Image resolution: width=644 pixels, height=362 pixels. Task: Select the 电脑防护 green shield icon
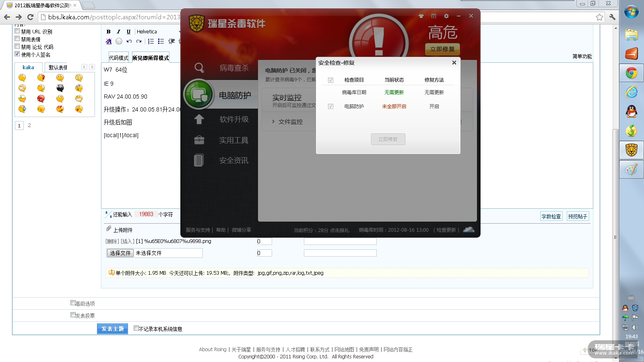tap(198, 95)
